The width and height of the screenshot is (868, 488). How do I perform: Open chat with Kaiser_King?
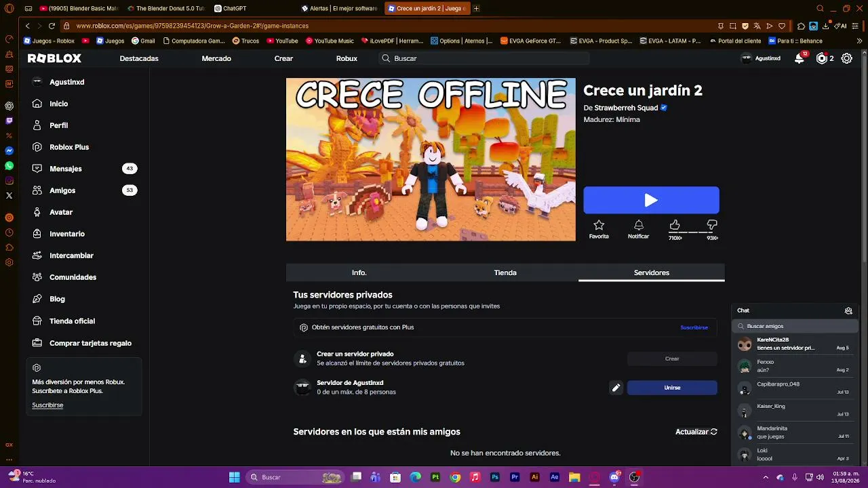[795, 410]
